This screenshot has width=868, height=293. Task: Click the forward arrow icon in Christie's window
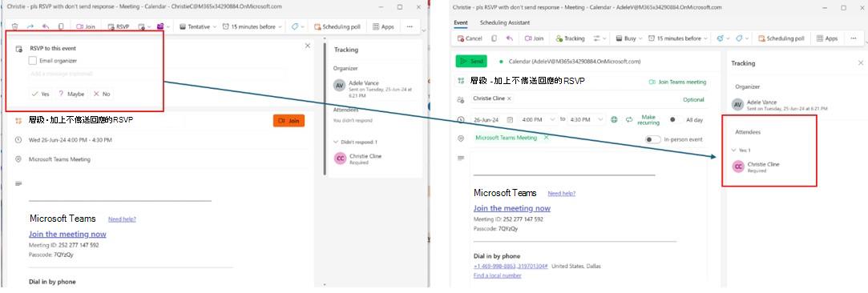(30, 26)
